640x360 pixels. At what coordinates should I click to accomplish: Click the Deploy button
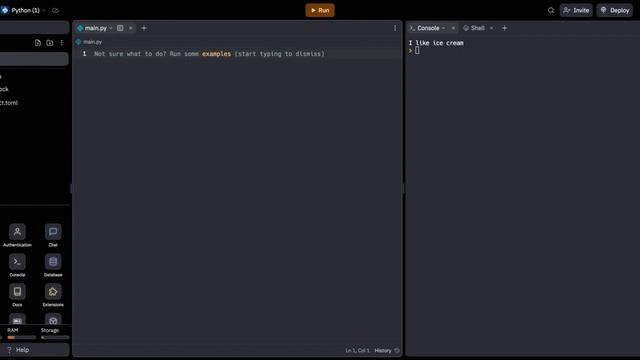(x=615, y=10)
